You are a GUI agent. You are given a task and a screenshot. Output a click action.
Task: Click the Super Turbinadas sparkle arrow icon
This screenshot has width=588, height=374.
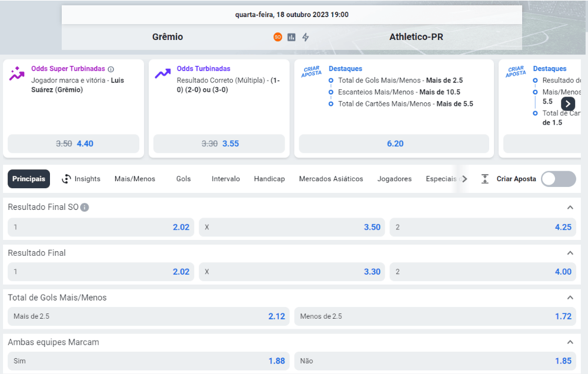click(x=16, y=74)
